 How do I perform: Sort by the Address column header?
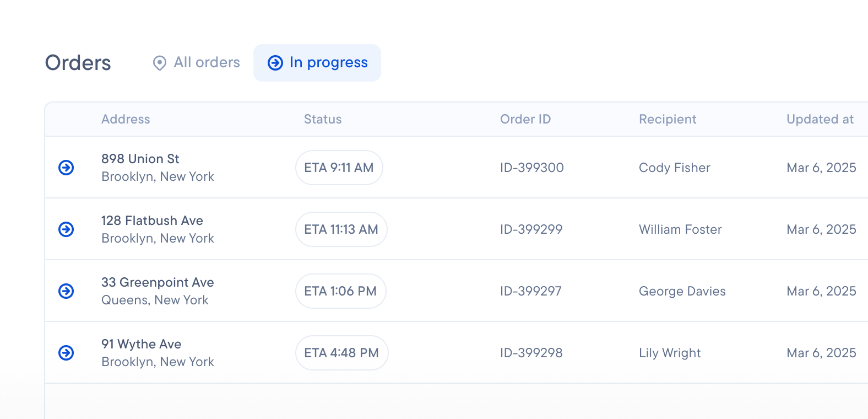(x=126, y=119)
